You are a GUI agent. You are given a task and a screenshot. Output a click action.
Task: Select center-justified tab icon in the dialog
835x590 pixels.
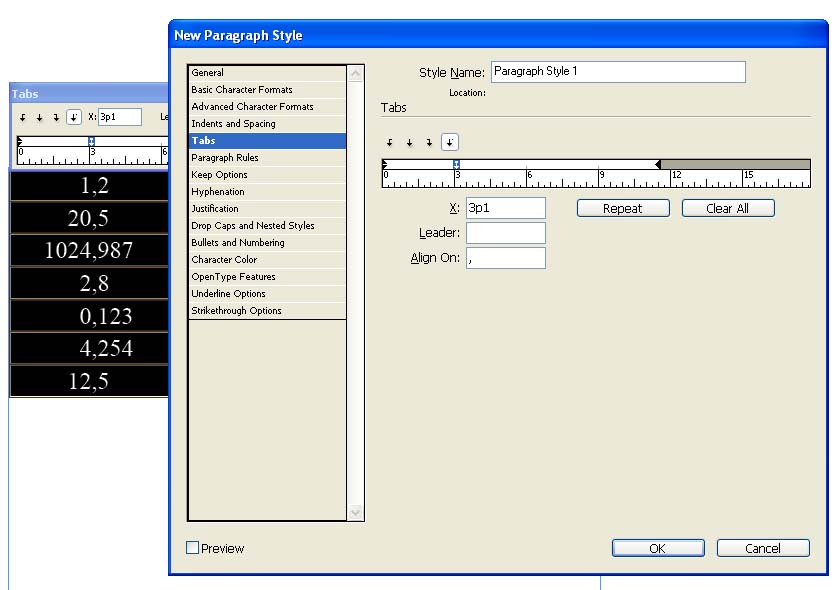[x=410, y=143]
